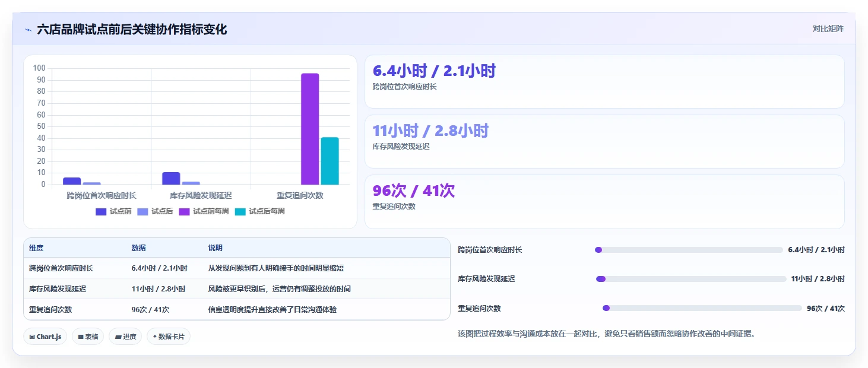
Task: Open the 96次 / 41次 data card
Action: coord(604,202)
